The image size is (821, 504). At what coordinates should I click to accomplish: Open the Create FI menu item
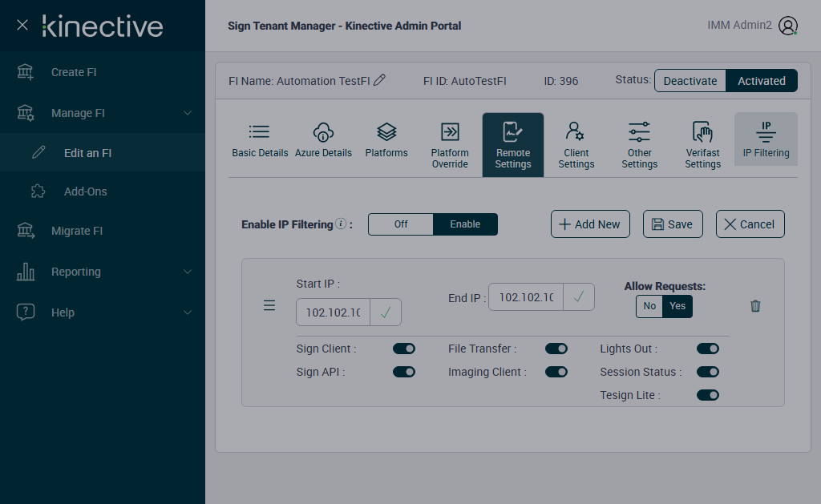point(103,72)
